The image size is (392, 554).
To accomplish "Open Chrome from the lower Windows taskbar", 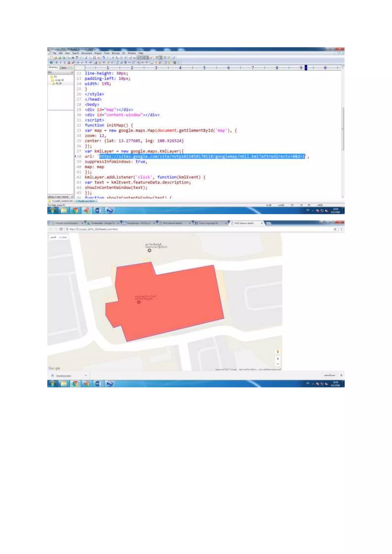I will (75, 383).
